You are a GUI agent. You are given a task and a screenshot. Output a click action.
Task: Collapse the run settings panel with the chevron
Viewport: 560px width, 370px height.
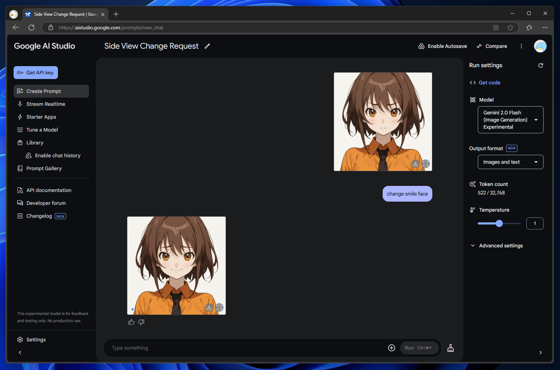point(540,352)
